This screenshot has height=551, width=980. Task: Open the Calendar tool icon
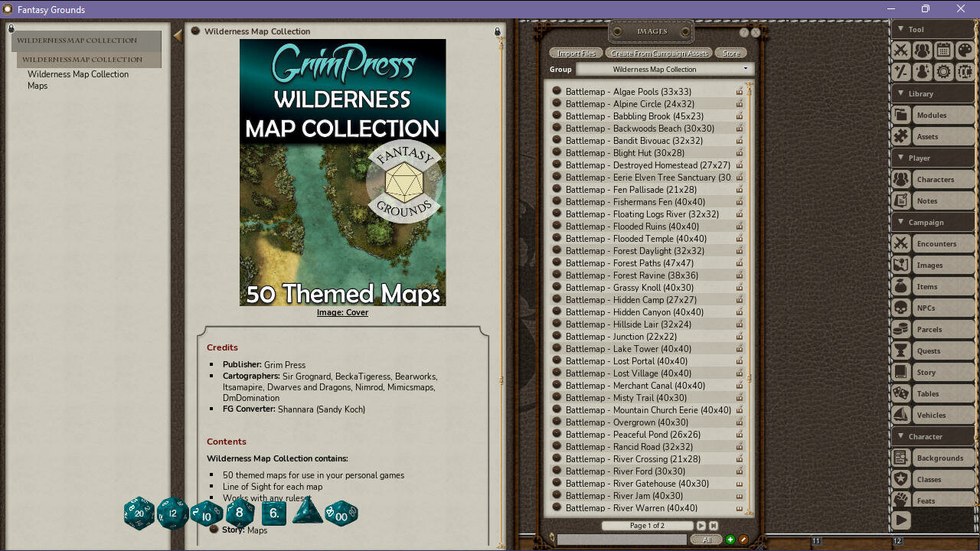pos(944,51)
